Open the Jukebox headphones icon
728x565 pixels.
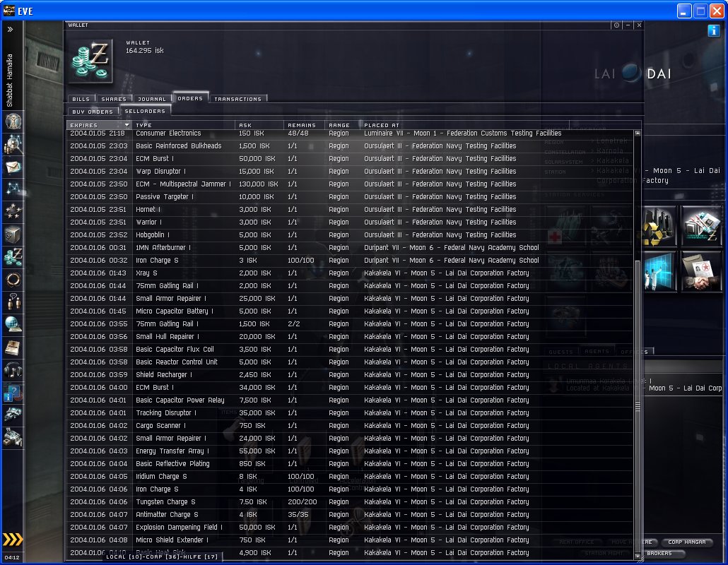(13, 369)
